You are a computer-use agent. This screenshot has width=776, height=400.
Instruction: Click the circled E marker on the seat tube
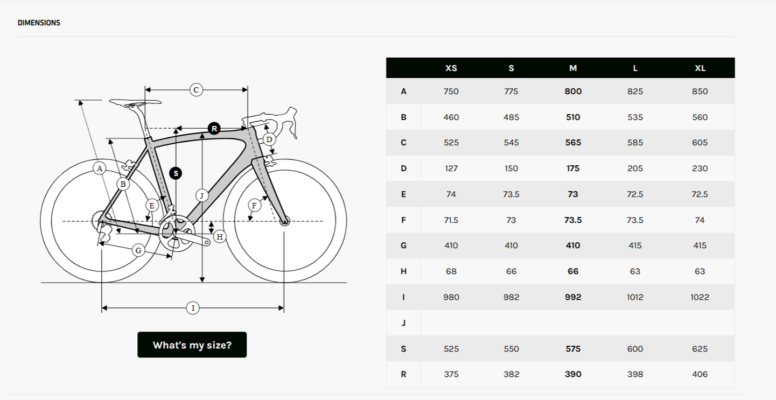coord(152,205)
